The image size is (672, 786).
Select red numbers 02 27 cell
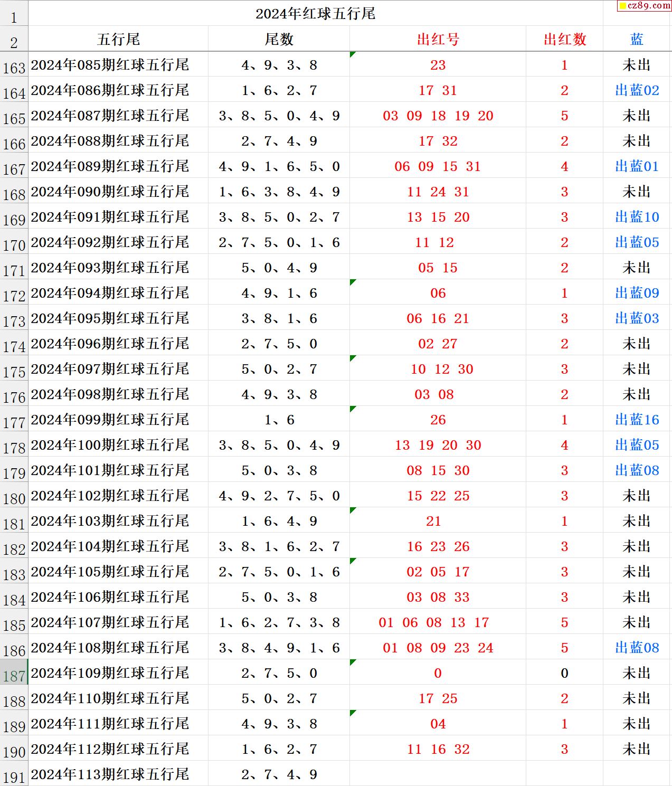pyautogui.click(x=438, y=344)
